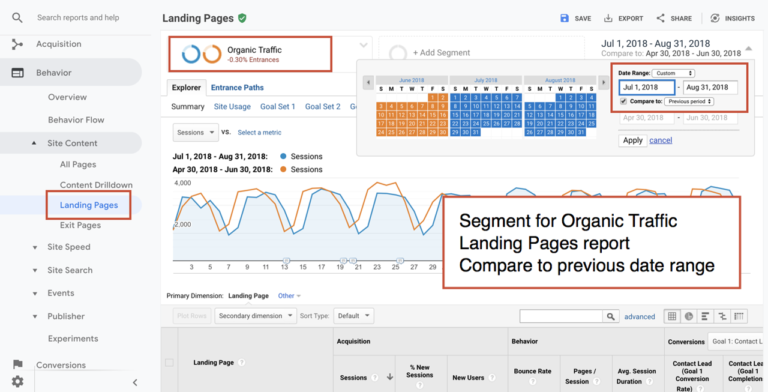Open the Previous period dropdown

[689, 101]
